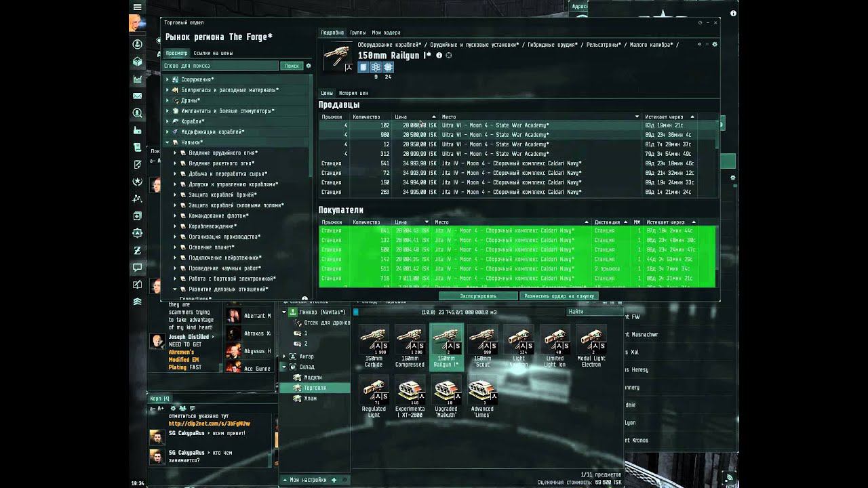This screenshot has width=868, height=488.
Task: Select Модули folder in inventory tree
Action: pyautogui.click(x=313, y=378)
